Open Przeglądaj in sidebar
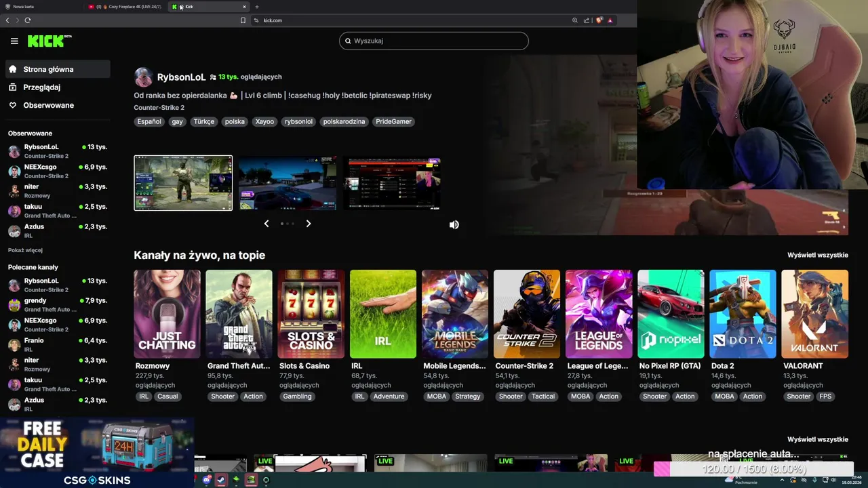 click(x=58, y=87)
